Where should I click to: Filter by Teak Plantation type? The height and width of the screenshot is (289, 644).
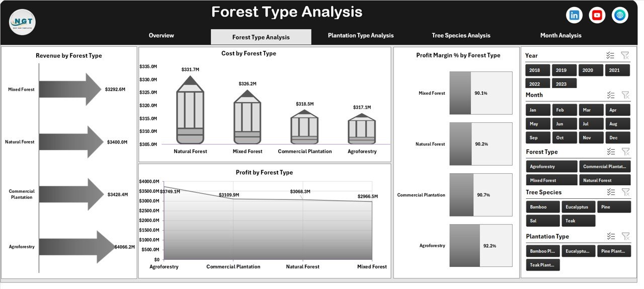[x=543, y=265]
